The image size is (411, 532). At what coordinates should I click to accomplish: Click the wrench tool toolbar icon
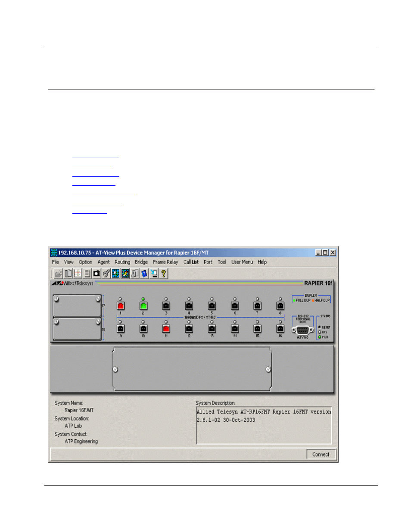pos(106,274)
